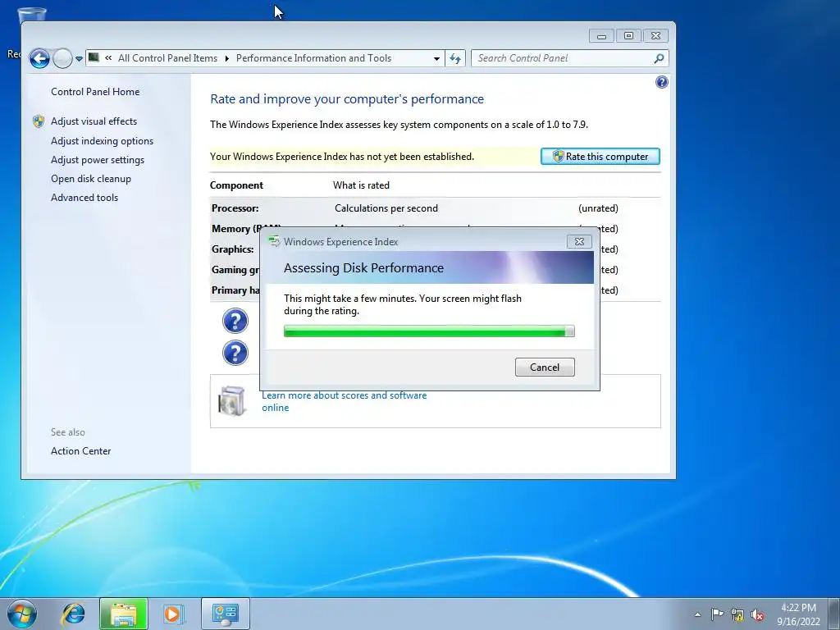Image resolution: width=840 pixels, height=630 pixels.
Task: Click the search magnifier icon
Action: [659, 58]
